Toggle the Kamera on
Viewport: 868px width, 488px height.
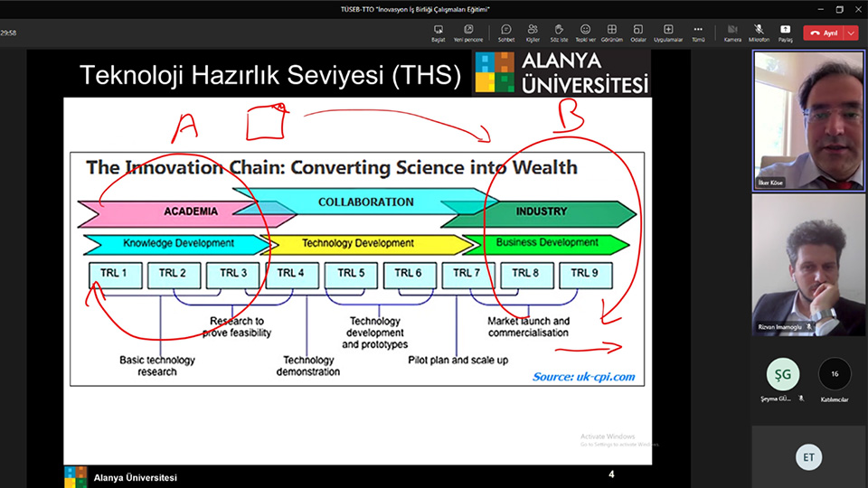[x=732, y=33]
